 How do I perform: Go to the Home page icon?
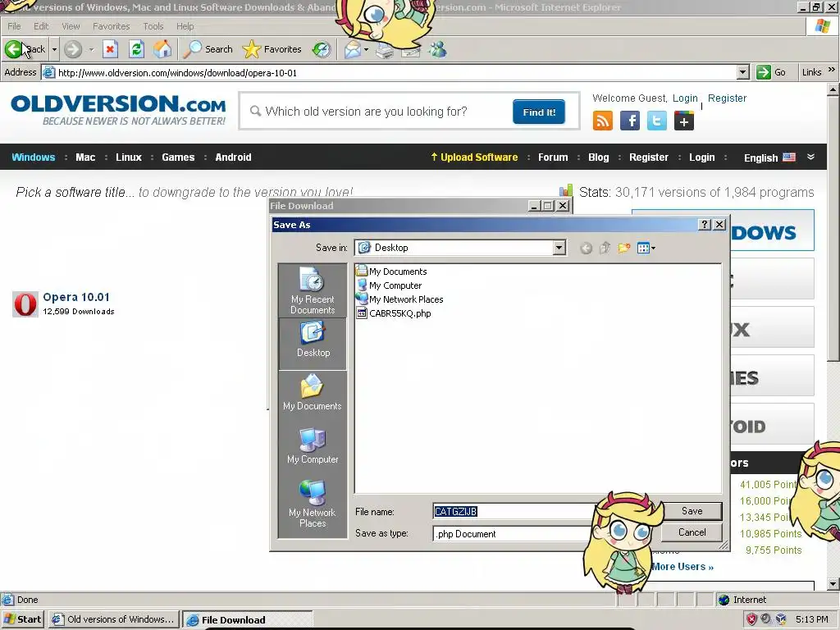[162, 49]
